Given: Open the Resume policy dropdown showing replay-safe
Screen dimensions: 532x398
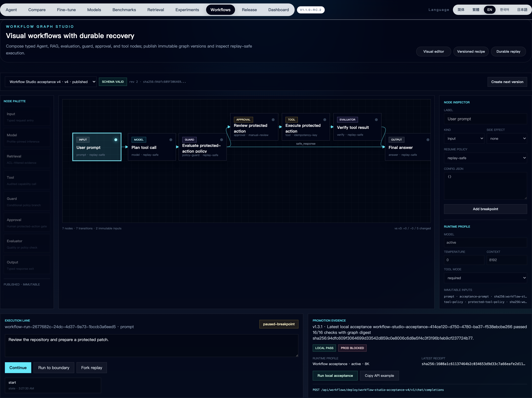Looking at the screenshot, I should coord(485,158).
